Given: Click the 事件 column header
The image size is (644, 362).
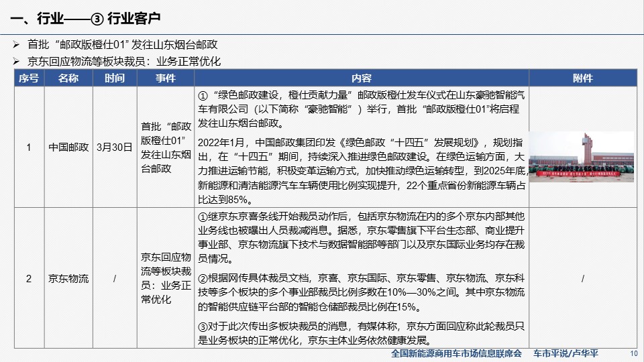Looking at the screenshot, I should tap(166, 78).
